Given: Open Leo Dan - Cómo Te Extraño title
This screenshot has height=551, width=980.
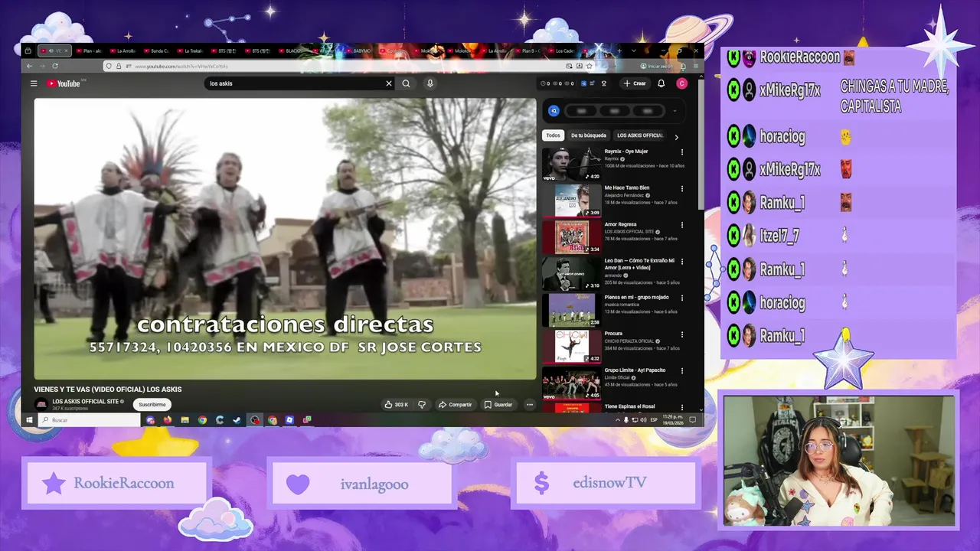Looking at the screenshot, I should pos(639,264).
